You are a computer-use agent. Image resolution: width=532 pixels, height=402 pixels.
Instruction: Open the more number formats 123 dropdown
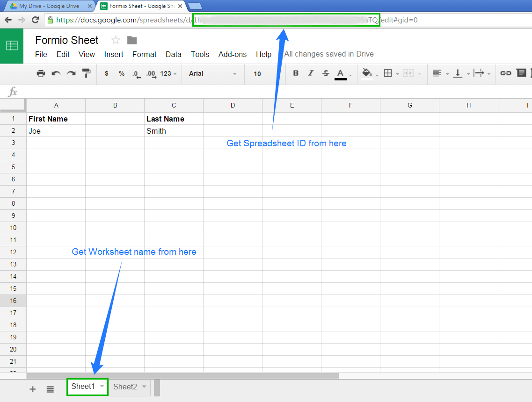click(168, 73)
